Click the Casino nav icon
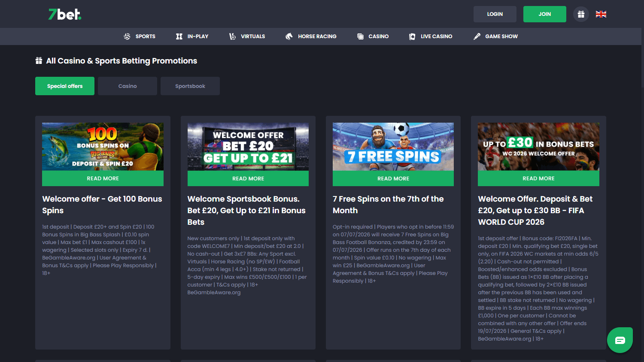Viewport: 644px width, 362px height. pyautogui.click(x=360, y=36)
